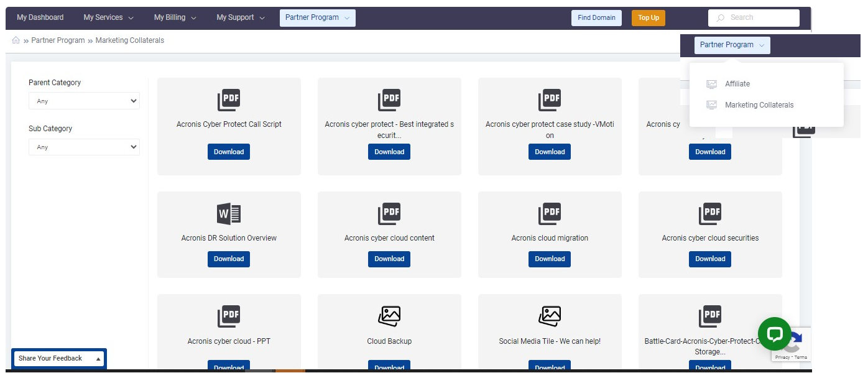Download Acronis Cyber Protect Call Script
The image size is (868, 378).
click(x=229, y=152)
